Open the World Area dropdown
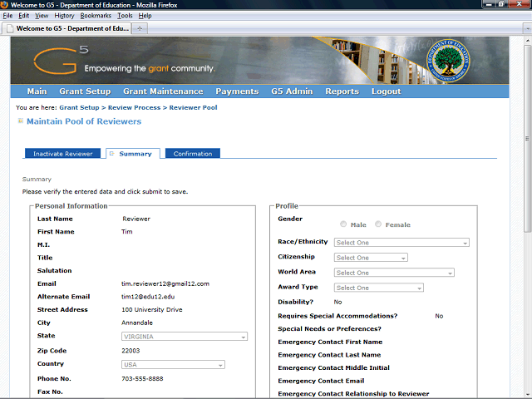This screenshot has width=532, height=399. pos(394,273)
